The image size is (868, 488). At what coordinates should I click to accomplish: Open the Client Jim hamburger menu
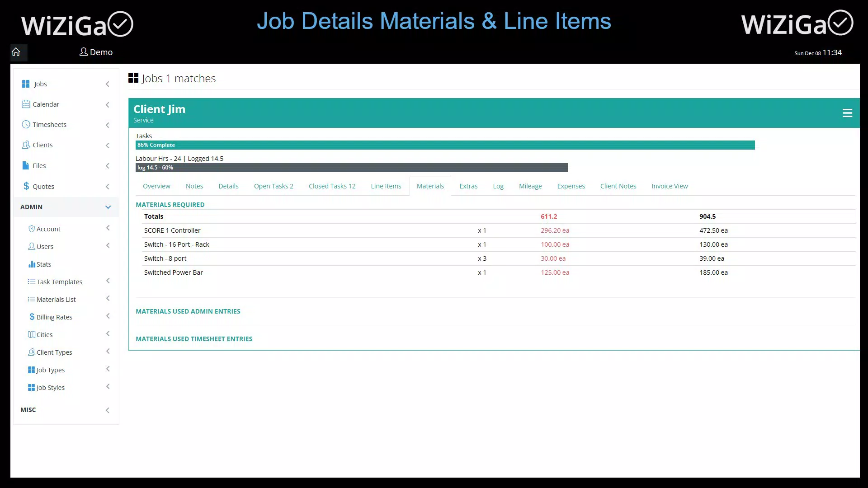click(847, 113)
